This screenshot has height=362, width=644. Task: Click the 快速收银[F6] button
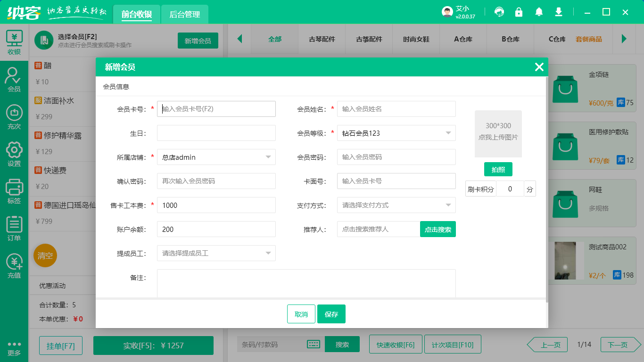click(x=396, y=345)
